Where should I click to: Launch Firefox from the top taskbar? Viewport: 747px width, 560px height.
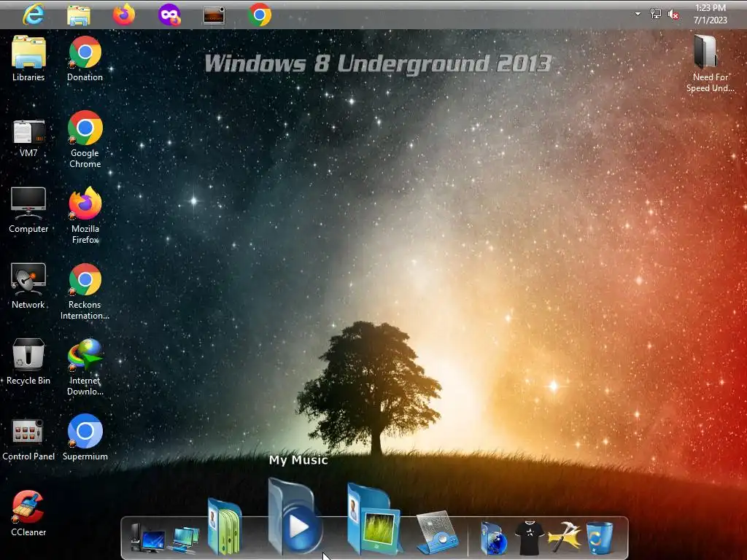124,15
